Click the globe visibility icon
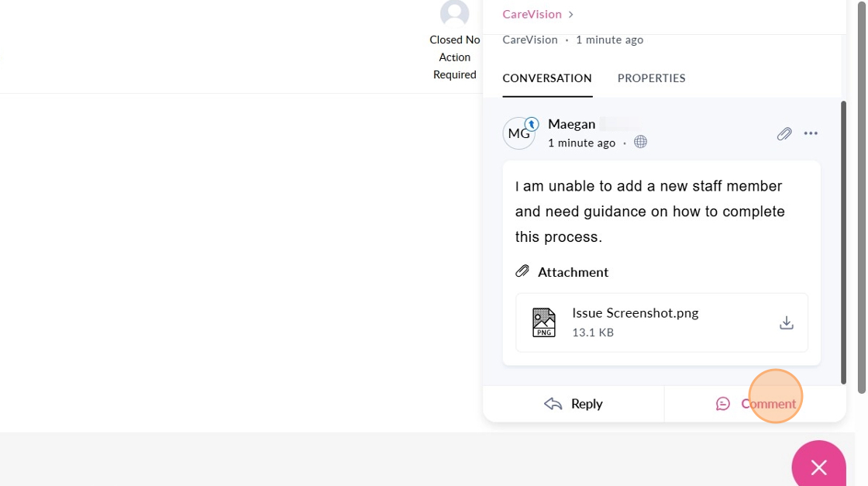 tap(640, 143)
